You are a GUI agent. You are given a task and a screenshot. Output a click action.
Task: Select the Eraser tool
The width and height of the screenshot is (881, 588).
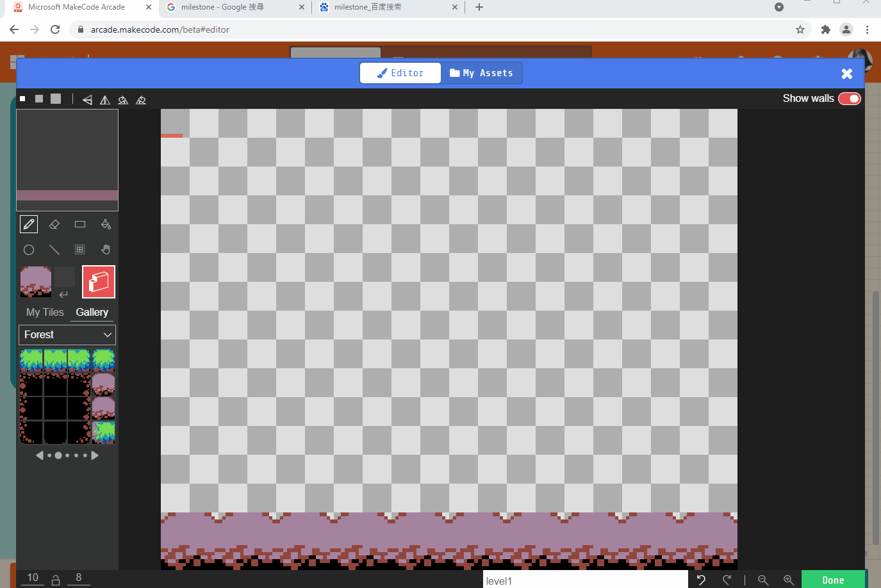54,224
